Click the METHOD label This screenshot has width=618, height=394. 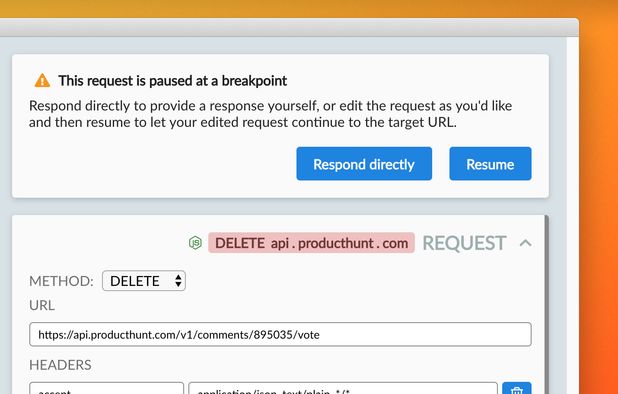[x=61, y=281]
